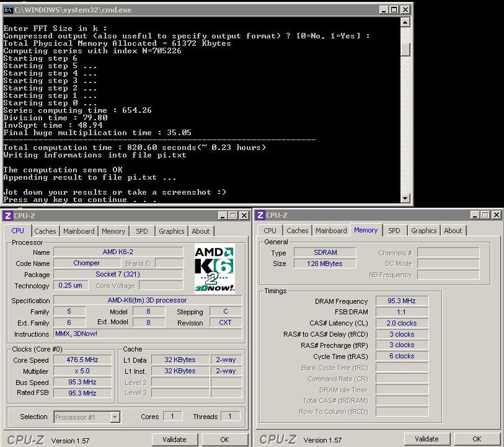504x447 pixels.
Task: Click the tRP 3 clocks value
Action: pyautogui.click(x=402, y=345)
